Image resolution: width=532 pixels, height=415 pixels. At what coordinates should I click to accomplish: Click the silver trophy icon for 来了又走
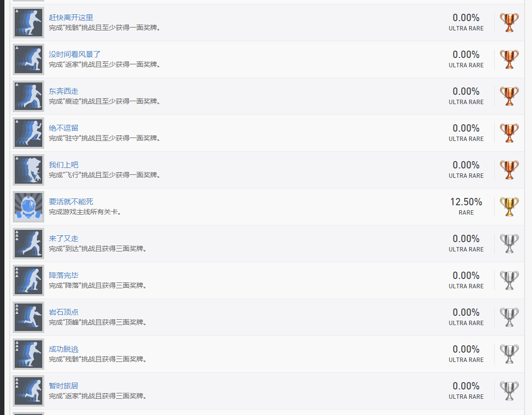point(509,244)
